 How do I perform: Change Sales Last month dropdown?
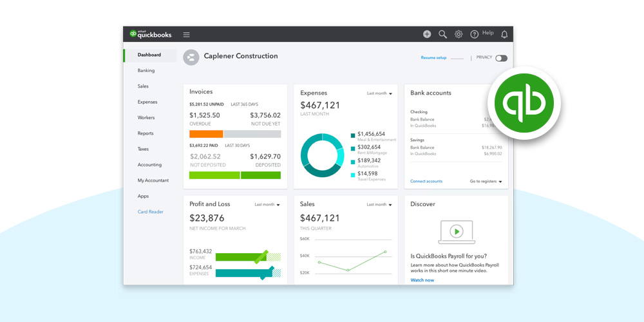pyautogui.click(x=379, y=205)
